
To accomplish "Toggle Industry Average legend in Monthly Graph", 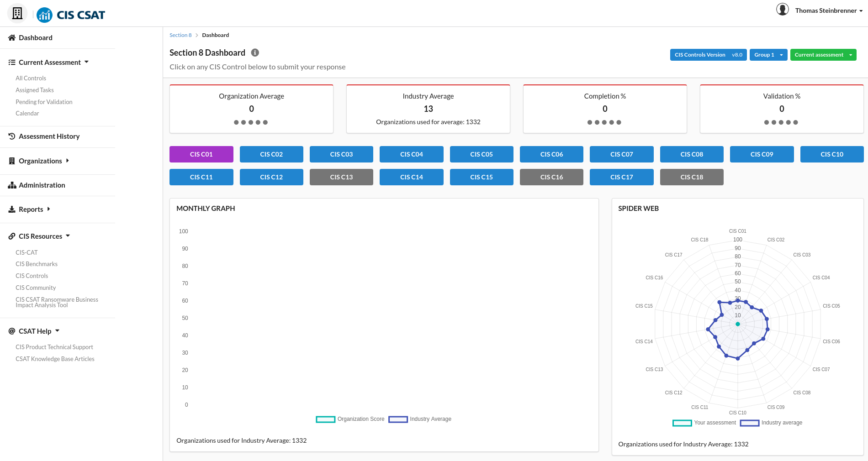I will click(x=420, y=419).
